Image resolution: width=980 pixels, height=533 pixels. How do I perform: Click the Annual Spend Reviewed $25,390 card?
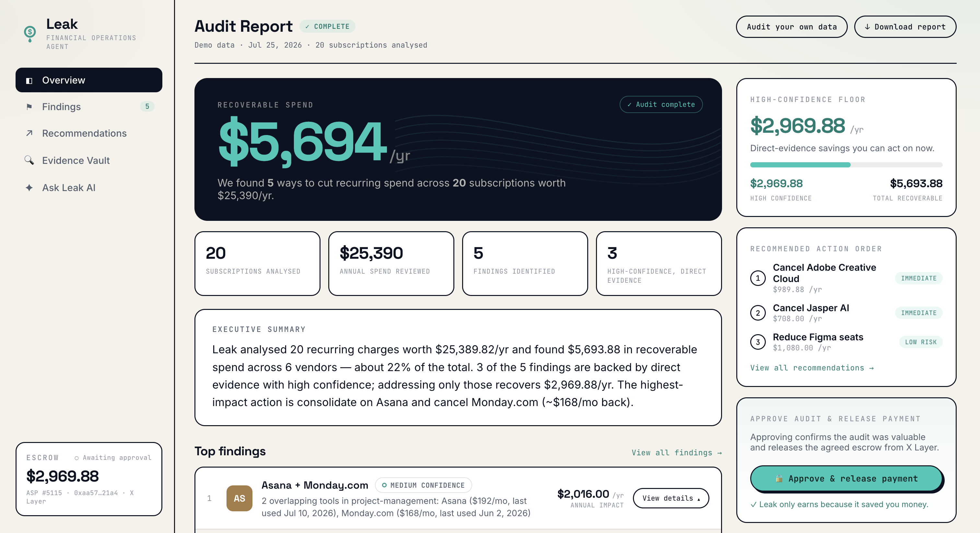391,264
